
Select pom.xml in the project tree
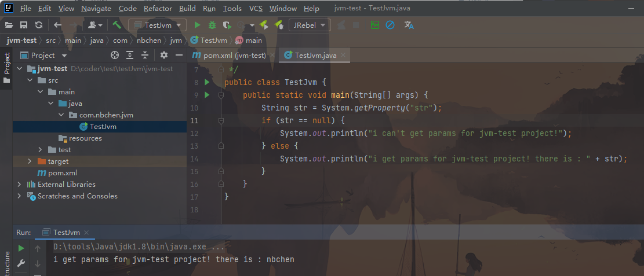click(63, 173)
